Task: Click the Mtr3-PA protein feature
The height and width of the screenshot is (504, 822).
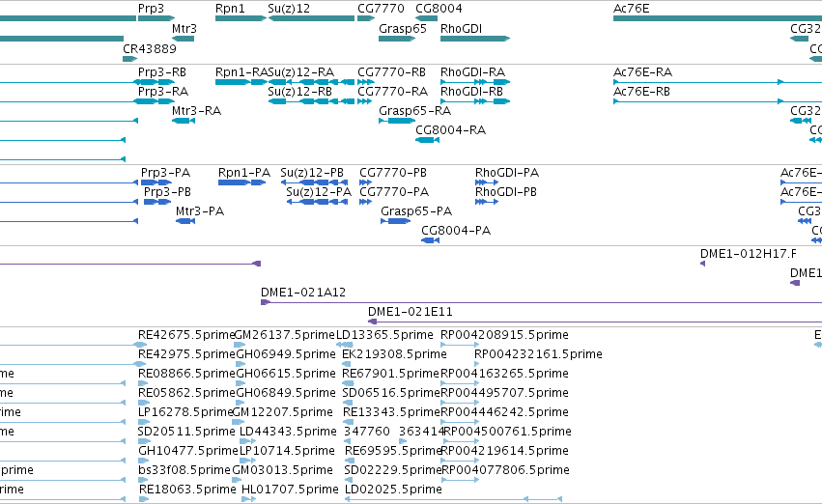Action: click(x=185, y=222)
